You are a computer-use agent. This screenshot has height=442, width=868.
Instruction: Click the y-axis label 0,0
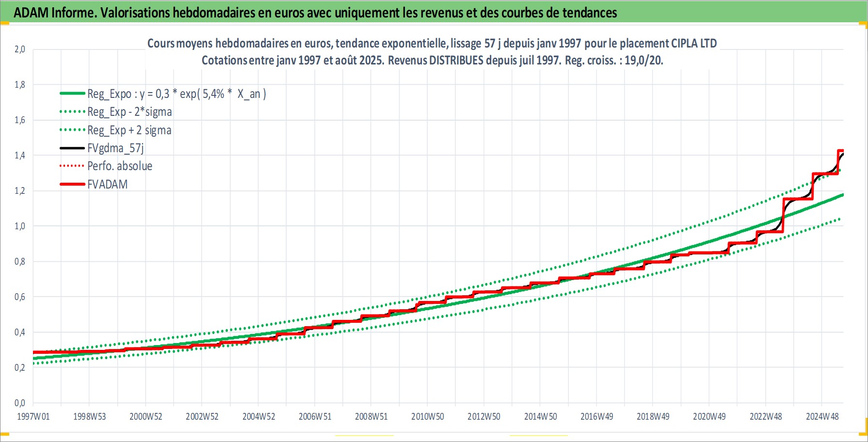click(20, 403)
